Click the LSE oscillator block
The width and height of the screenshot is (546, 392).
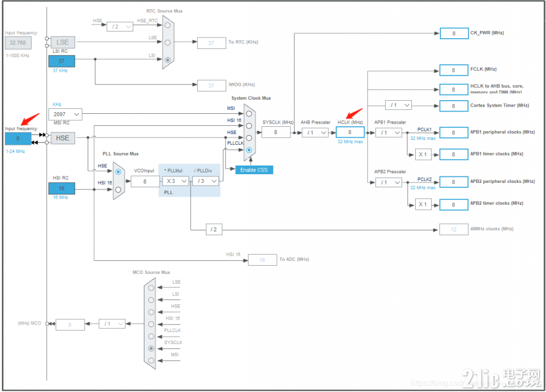63,42
